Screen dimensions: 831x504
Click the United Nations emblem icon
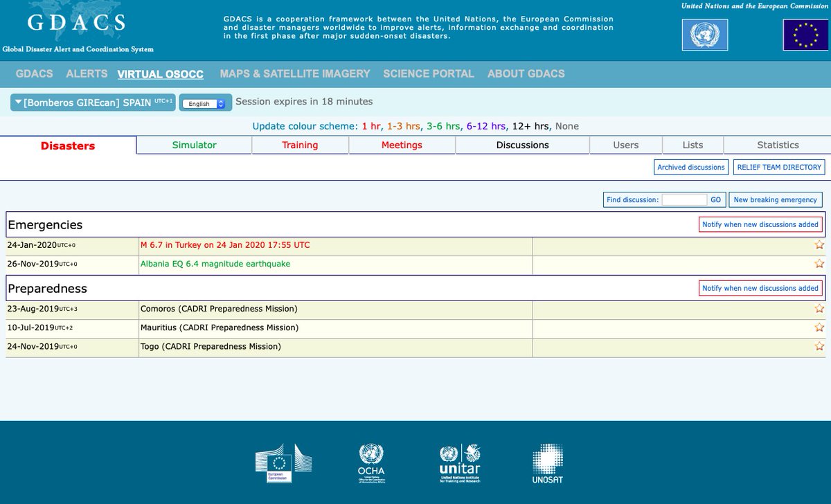click(x=705, y=35)
